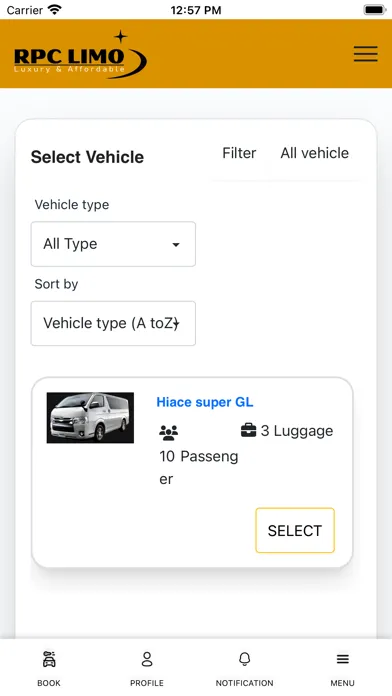Open the hamburger menu in the header

tap(365, 54)
